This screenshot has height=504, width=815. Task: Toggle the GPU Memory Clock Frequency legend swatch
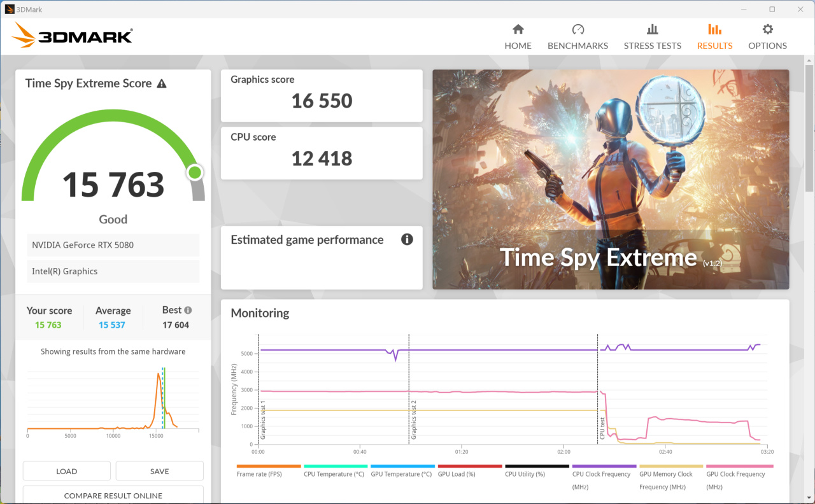click(x=671, y=466)
